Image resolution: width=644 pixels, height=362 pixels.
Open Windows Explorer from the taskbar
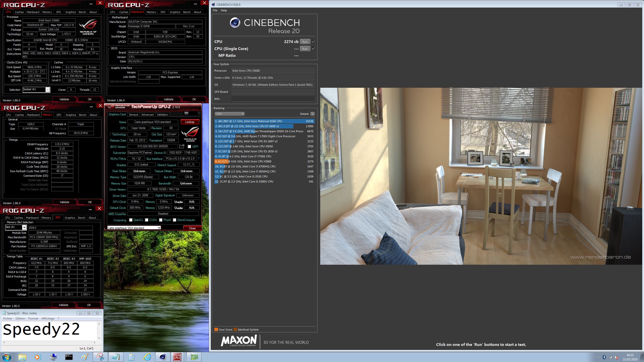point(22,357)
